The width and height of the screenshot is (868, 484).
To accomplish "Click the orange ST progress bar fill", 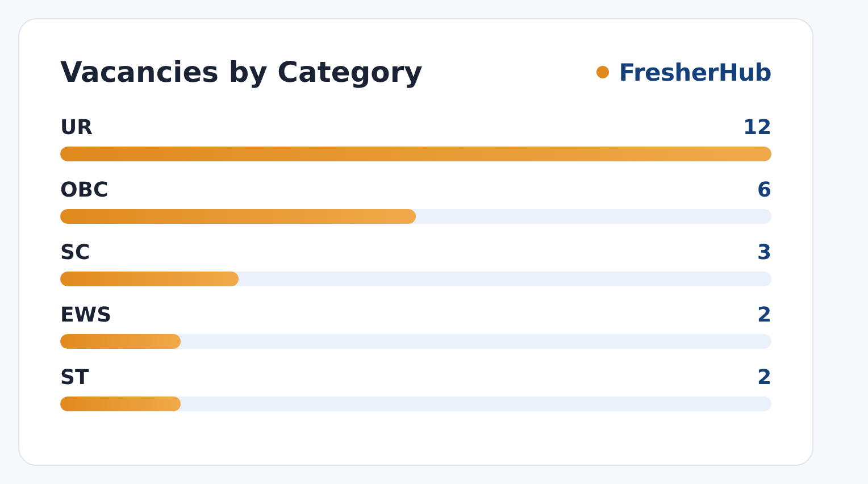I will 120,404.
